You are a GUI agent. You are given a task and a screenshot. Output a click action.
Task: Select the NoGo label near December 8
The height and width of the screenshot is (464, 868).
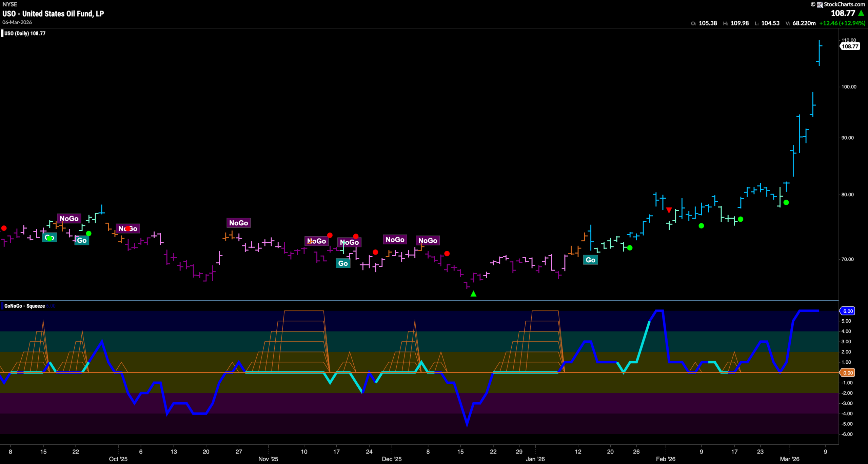point(428,240)
